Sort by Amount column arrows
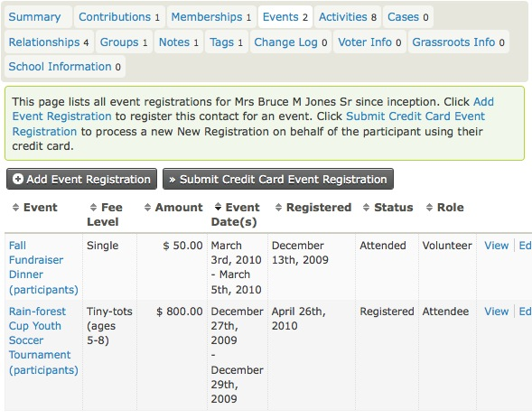 147,208
